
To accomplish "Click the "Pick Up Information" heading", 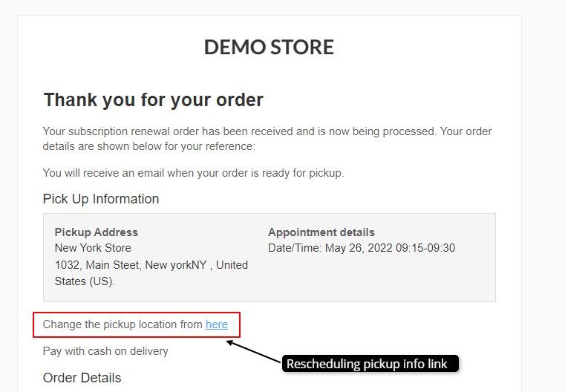I will (101, 199).
